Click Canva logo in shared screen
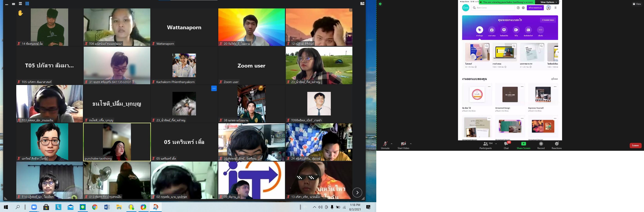The height and width of the screenshot is (212, 644). tap(466, 8)
